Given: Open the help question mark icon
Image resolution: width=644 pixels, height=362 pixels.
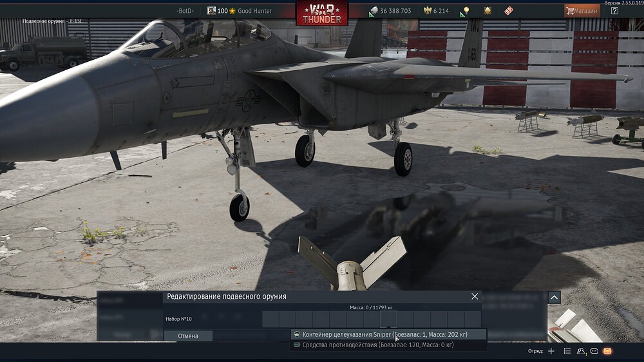Looking at the screenshot, I should pos(614,11).
